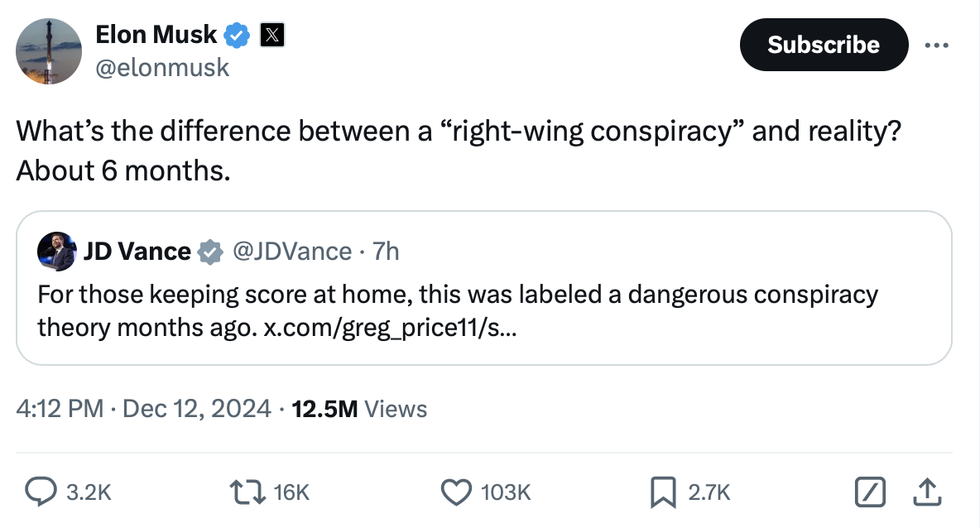Click the repost arrows icon
The width and height of the screenshot is (980, 528).
247,492
